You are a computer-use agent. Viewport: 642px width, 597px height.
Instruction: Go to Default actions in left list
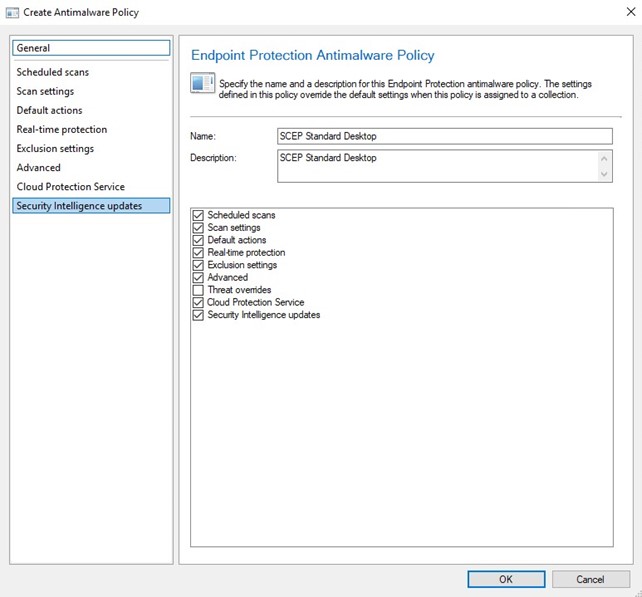91,111
